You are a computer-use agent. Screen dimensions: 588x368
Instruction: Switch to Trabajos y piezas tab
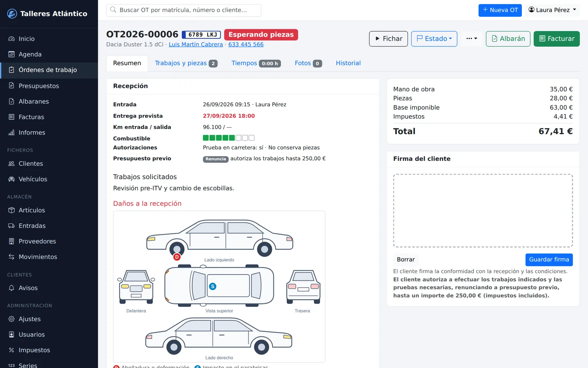[x=186, y=63]
